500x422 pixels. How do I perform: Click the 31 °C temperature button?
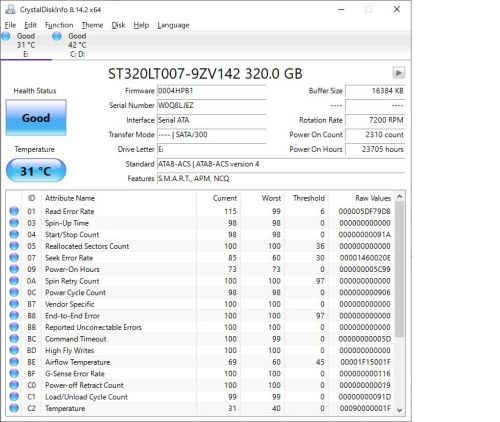36,171
